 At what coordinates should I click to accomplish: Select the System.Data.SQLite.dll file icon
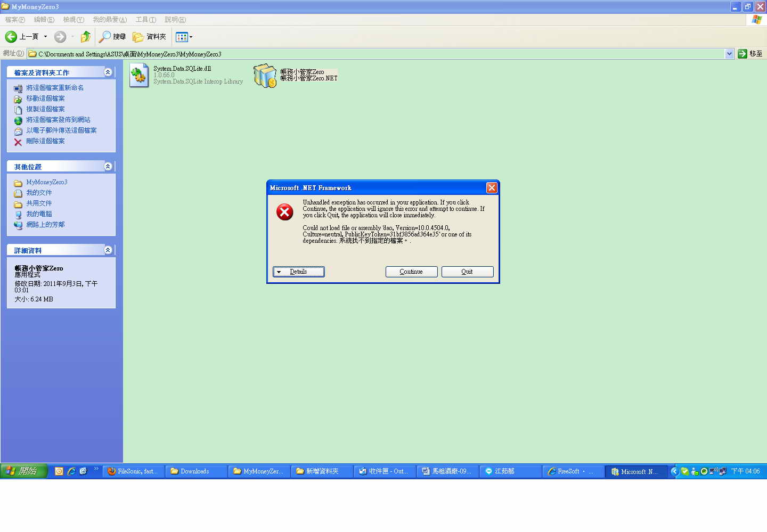[139, 75]
